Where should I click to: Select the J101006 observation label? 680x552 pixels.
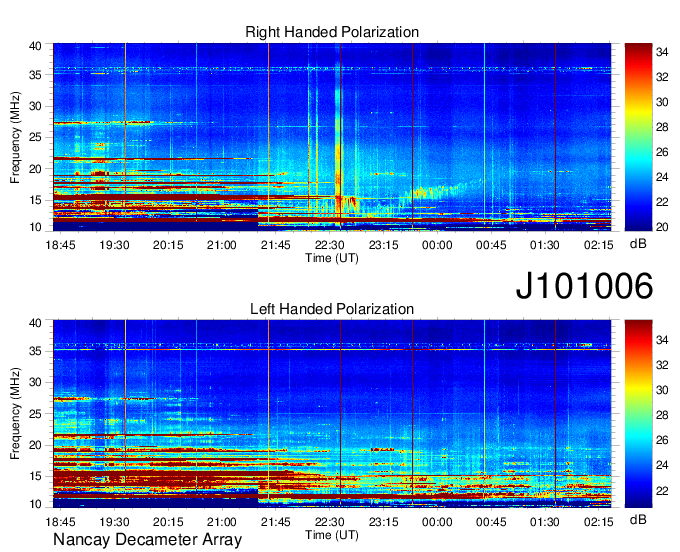point(584,286)
